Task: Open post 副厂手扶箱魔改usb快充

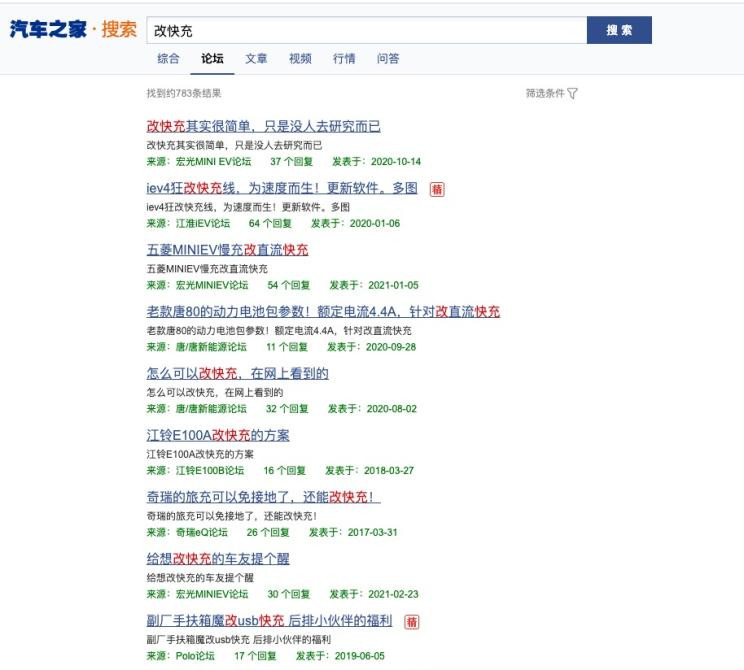Action: (x=269, y=621)
